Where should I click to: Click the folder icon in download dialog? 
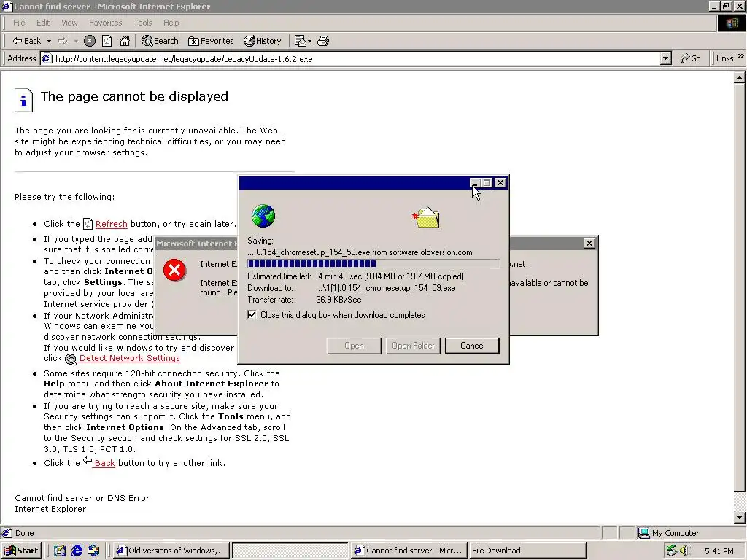(426, 218)
